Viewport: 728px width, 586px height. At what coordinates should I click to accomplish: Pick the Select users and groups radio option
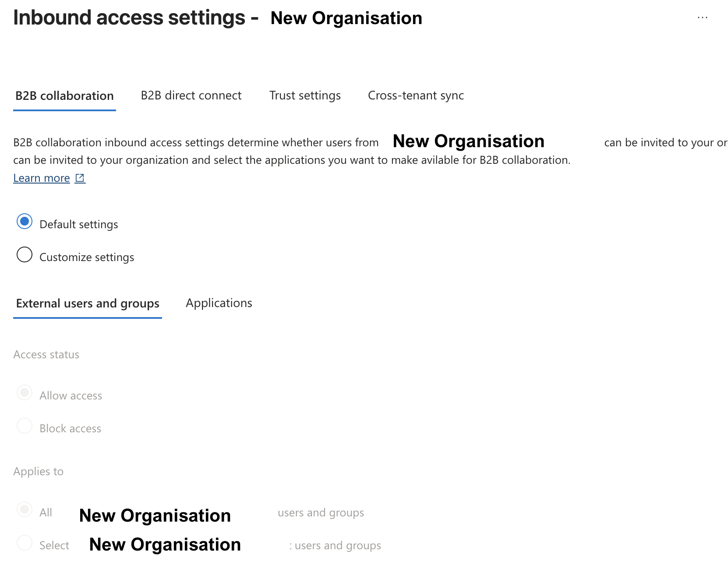point(25,543)
